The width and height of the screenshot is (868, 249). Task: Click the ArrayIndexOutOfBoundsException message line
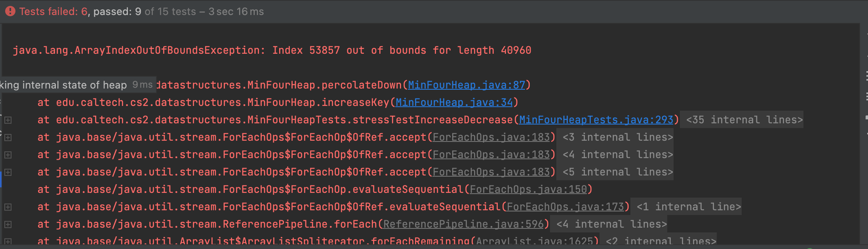click(x=272, y=51)
